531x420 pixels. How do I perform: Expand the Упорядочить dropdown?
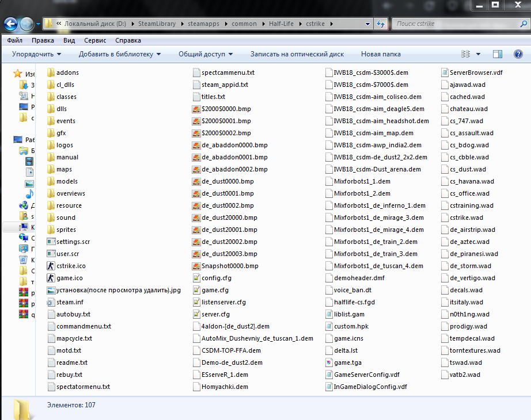click(x=36, y=54)
